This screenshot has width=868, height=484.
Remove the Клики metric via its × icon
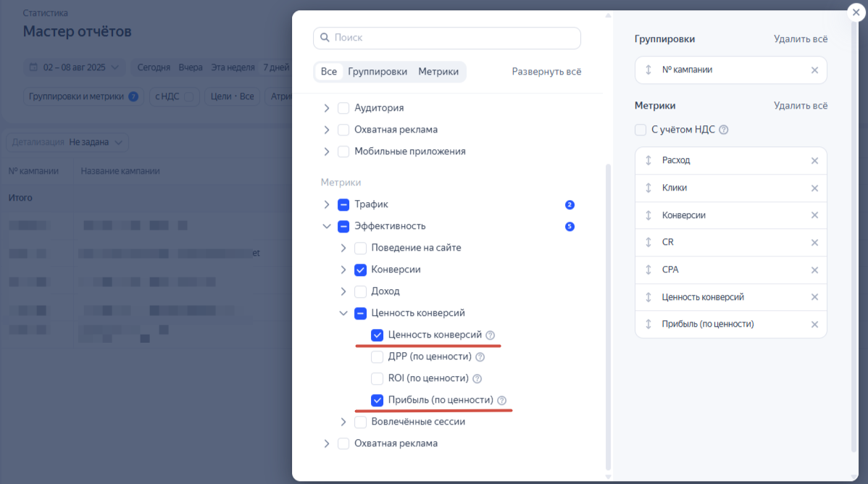click(x=815, y=188)
